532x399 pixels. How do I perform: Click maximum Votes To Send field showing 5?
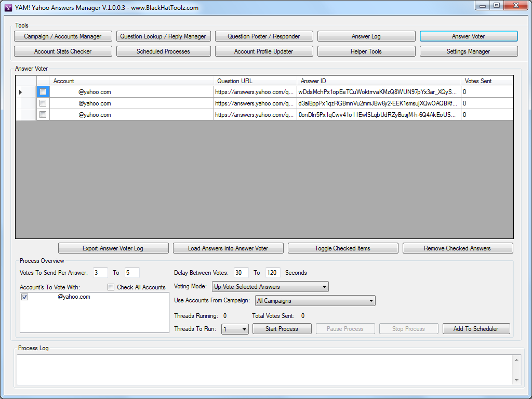132,273
